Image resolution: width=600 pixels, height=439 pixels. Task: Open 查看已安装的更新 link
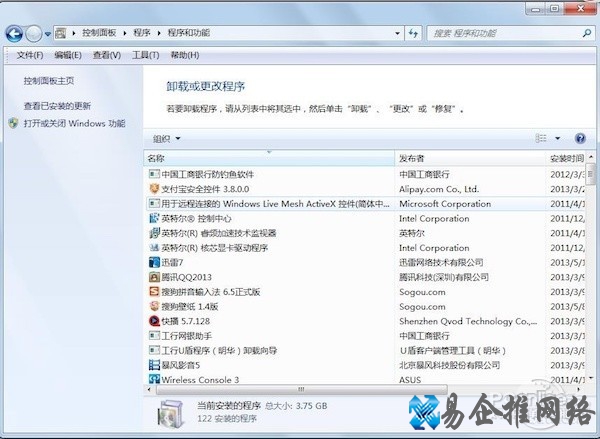pyautogui.click(x=57, y=106)
